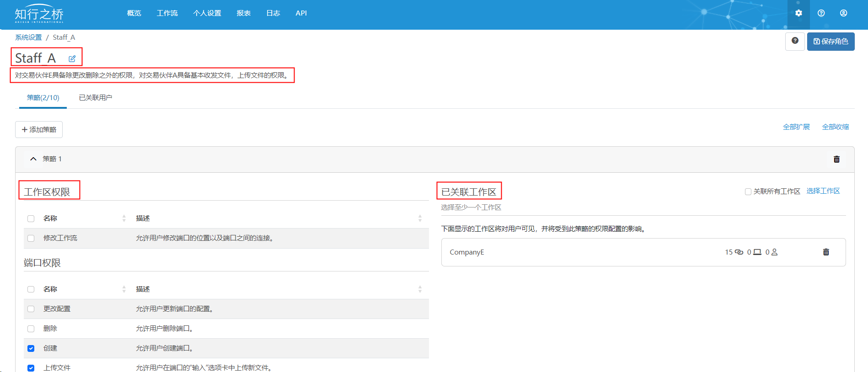
Task: Open the 报表 menu
Action: click(x=244, y=13)
